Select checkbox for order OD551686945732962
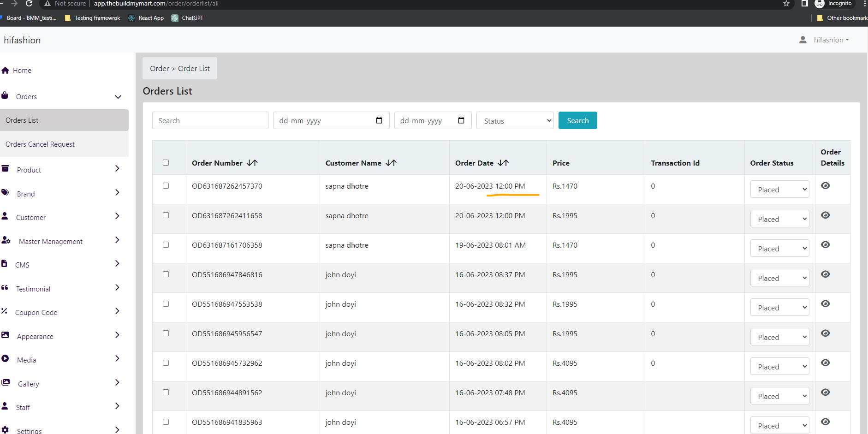 click(166, 363)
